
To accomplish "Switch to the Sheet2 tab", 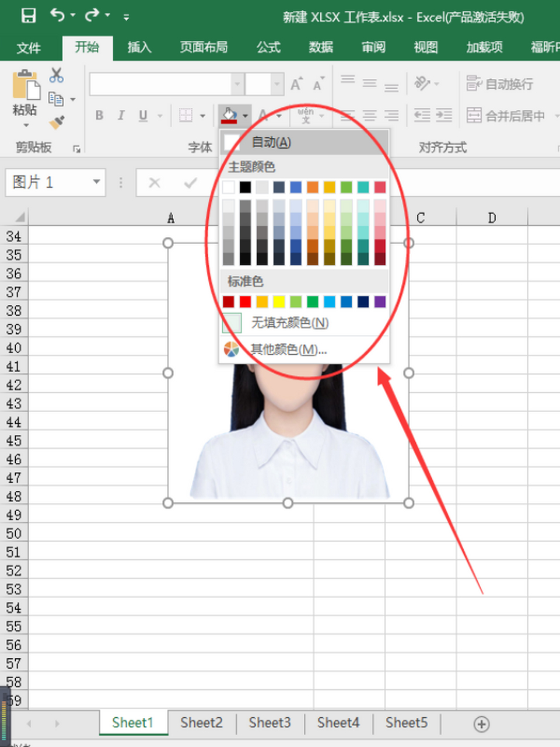I will point(202,722).
